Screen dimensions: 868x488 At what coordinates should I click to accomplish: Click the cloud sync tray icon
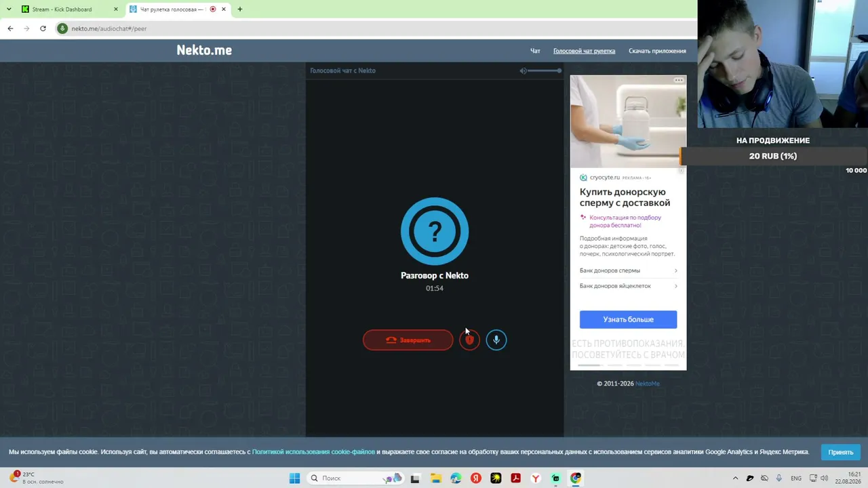coord(765,479)
